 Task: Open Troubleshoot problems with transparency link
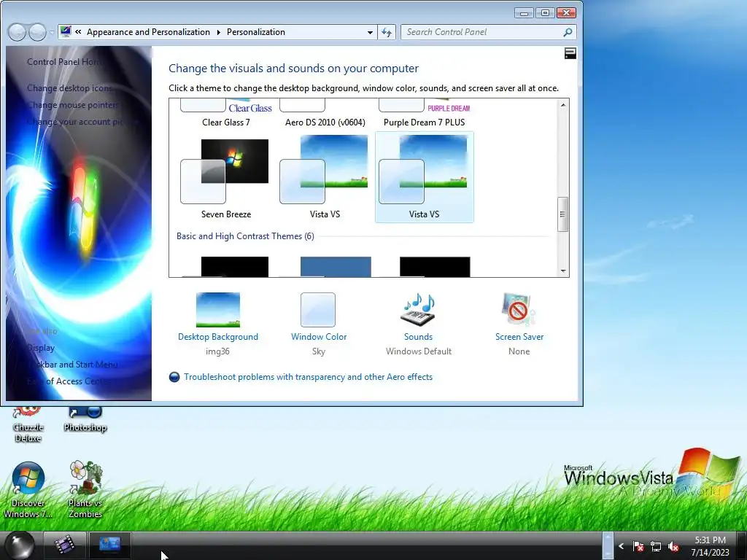click(x=309, y=377)
